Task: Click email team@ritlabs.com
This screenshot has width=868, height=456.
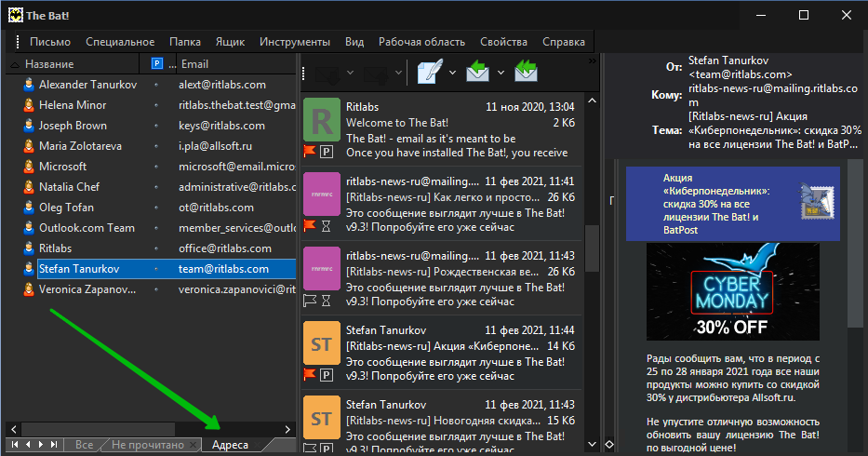Action: pyautogui.click(x=223, y=269)
